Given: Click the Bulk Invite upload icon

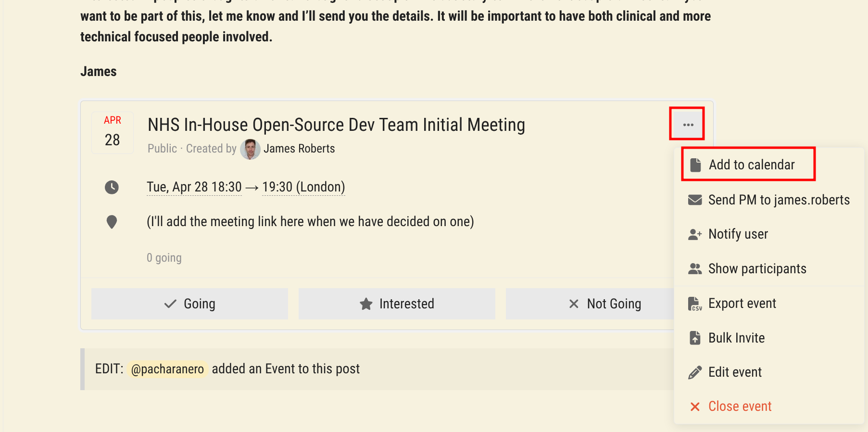Looking at the screenshot, I should 695,338.
